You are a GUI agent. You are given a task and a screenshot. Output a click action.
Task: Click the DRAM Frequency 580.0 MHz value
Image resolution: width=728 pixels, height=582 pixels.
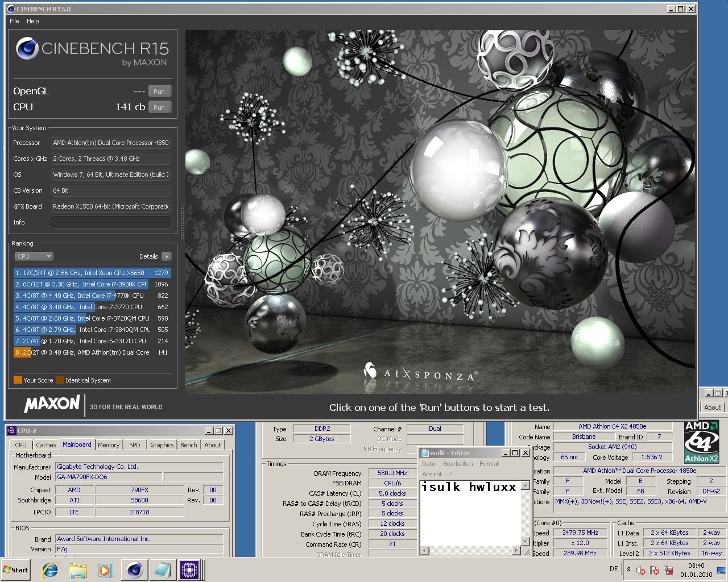pyautogui.click(x=392, y=473)
